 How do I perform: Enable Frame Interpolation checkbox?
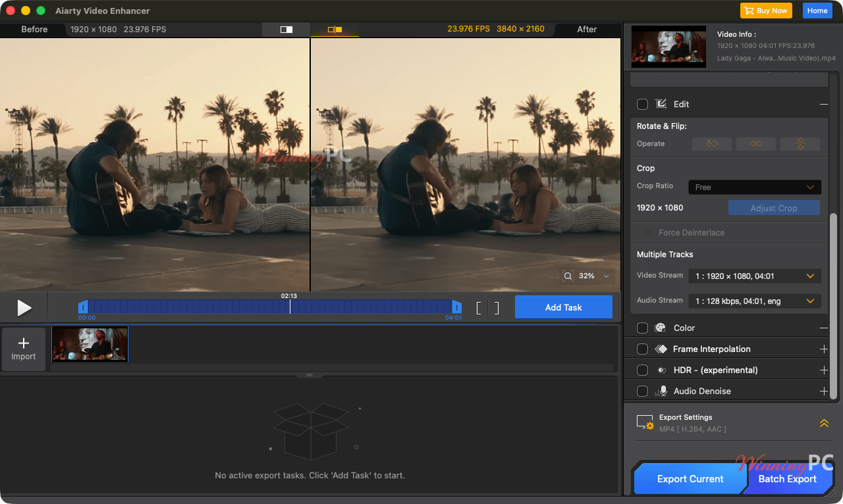pos(643,349)
